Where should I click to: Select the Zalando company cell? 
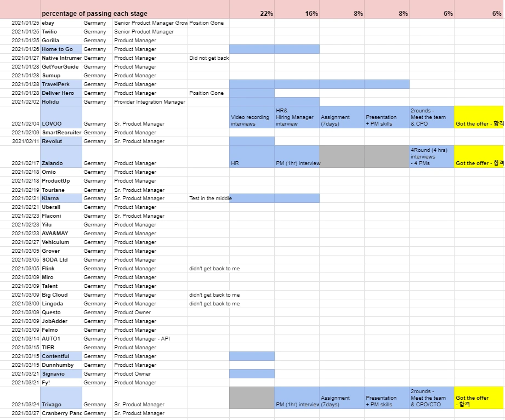pos(61,156)
